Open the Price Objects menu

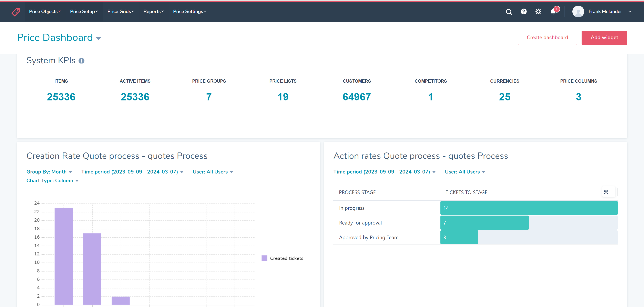(45, 11)
